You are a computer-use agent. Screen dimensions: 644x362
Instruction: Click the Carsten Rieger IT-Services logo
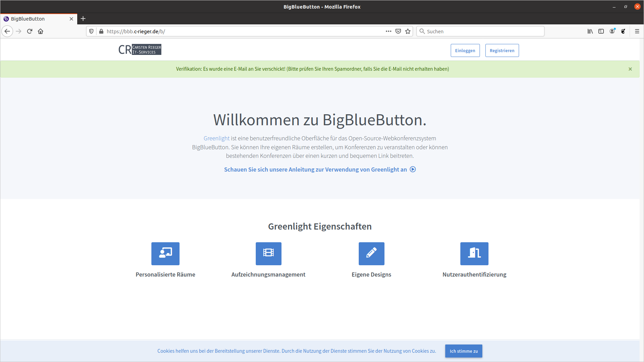[140, 49]
